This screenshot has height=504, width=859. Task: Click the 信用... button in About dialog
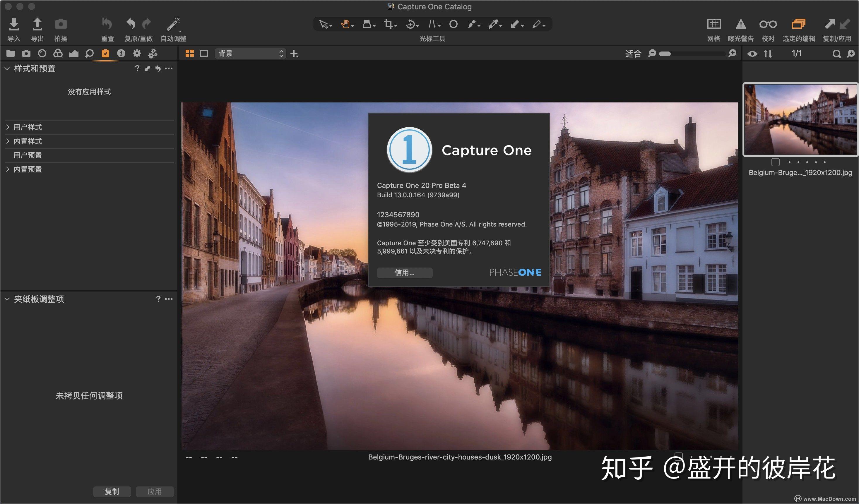pos(405,272)
